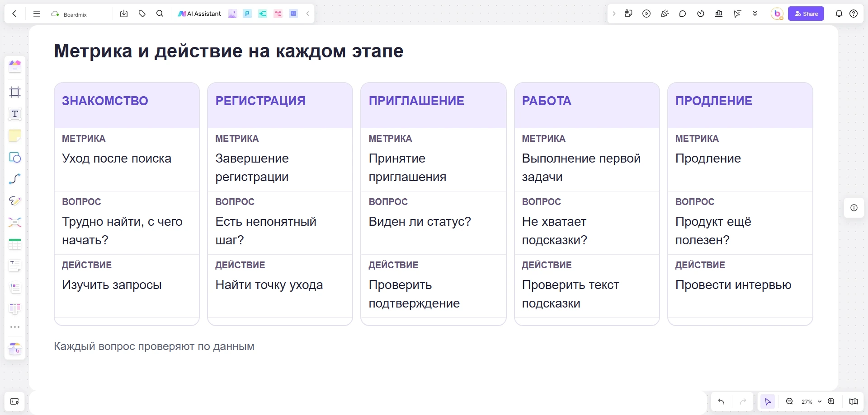Open the hamburger main menu

(37, 14)
